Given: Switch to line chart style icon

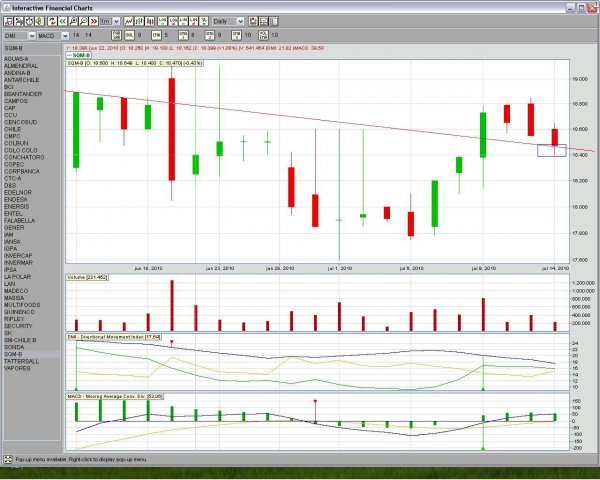Looking at the screenshot, I should pos(129,21).
